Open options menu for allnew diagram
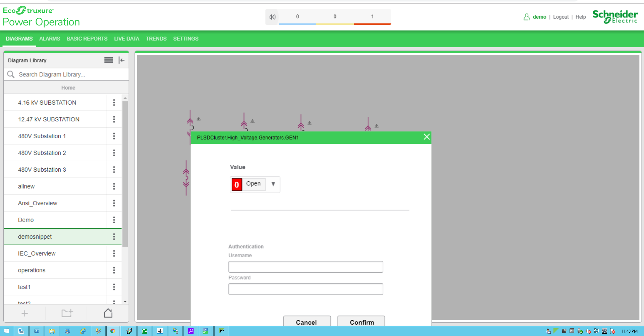 114,186
